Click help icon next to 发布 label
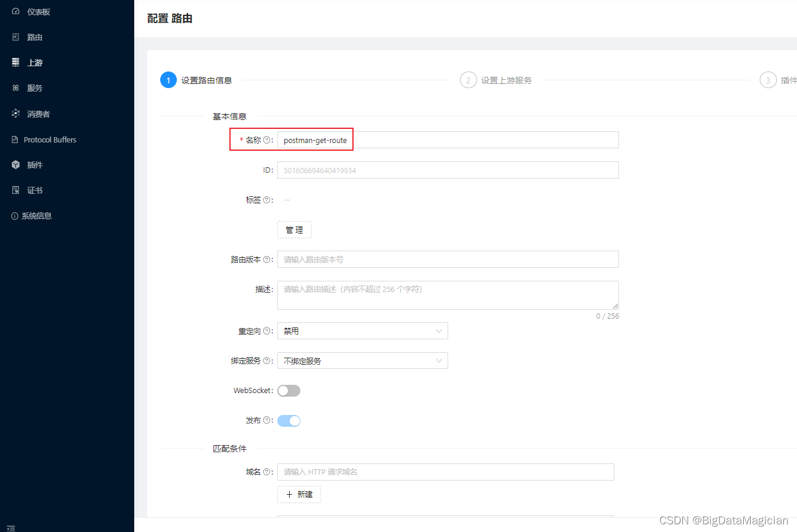This screenshot has height=532, width=797. point(267,420)
